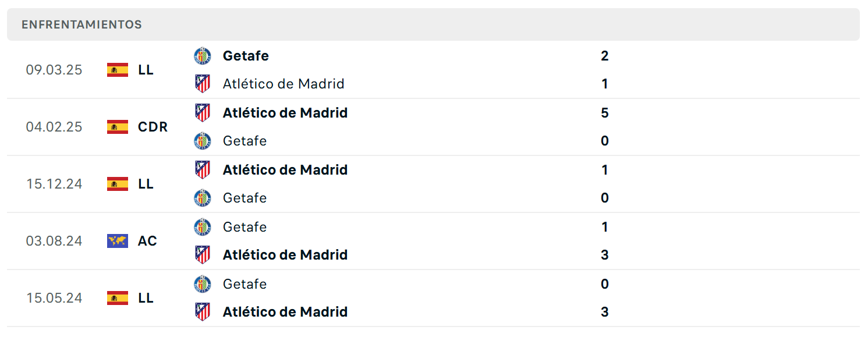Open Getafe team link in 09.03.25 match
Image resolution: width=868 pixels, height=337 pixels.
246,56
